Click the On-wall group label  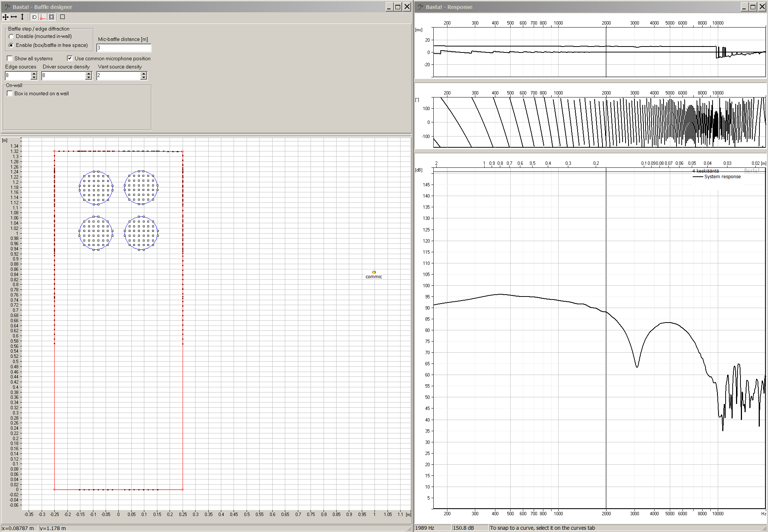(x=14, y=85)
